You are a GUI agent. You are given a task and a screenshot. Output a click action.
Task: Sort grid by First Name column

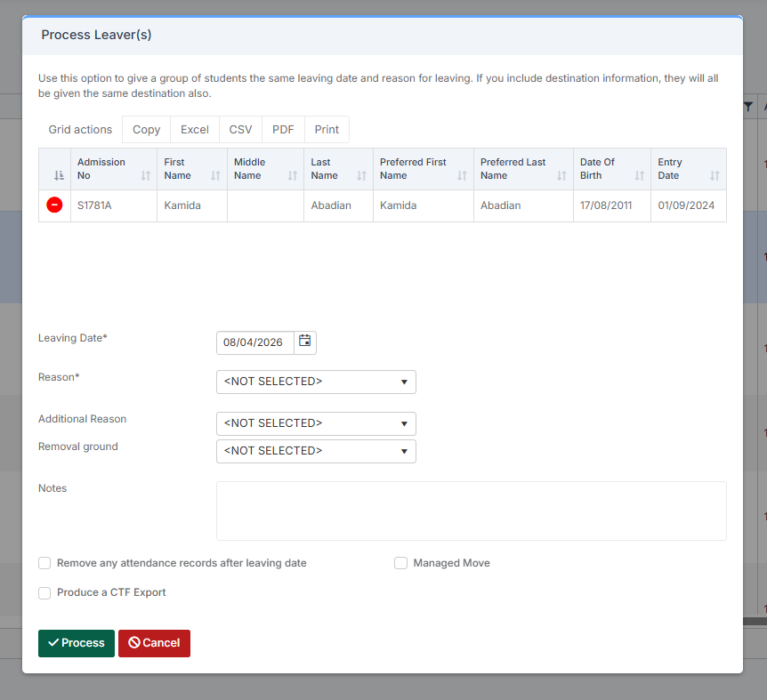pos(215,176)
